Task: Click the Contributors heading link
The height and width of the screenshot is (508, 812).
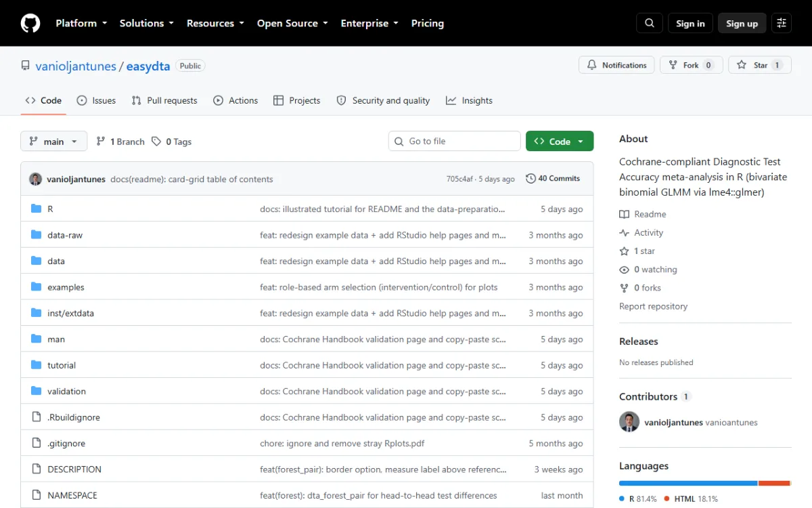Action: click(648, 396)
